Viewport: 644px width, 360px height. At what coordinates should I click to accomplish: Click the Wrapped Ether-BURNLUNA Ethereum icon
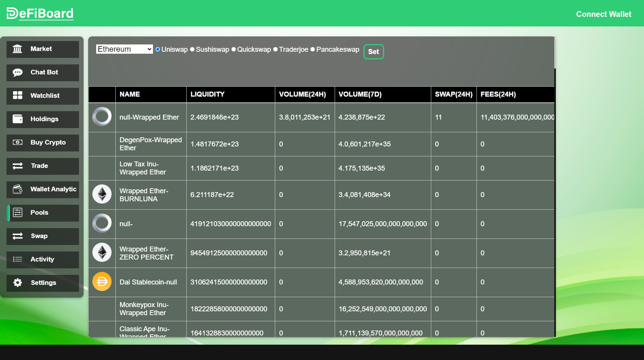click(x=102, y=194)
